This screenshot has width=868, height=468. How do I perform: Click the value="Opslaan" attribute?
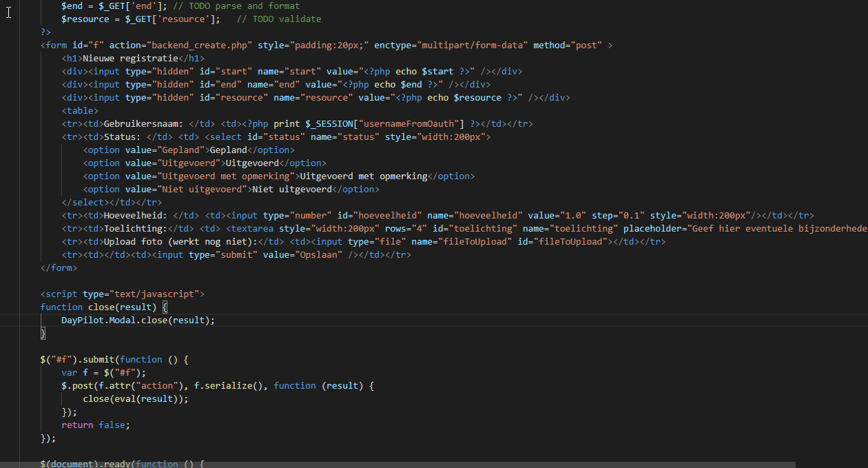tap(302, 254)
